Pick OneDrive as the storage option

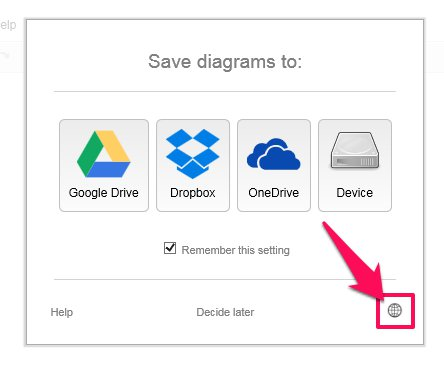pyautogui.click(x=274, y=165)
